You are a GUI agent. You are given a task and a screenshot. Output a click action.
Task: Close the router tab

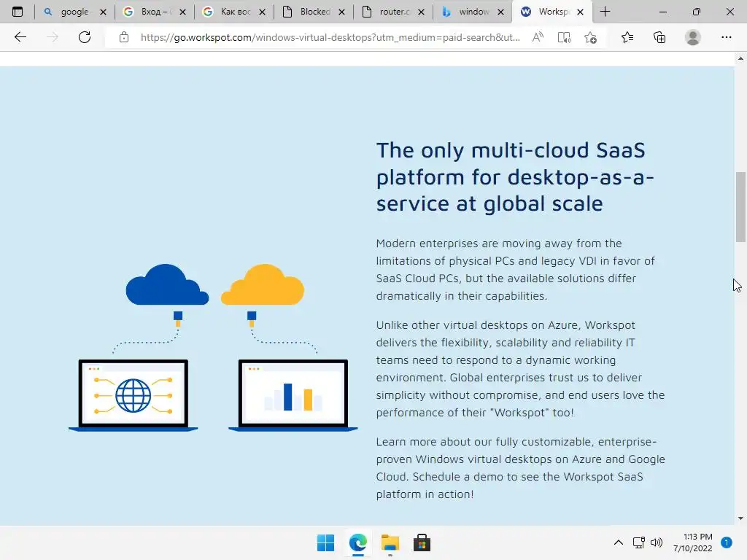pyautogui.click(x=421, y=12)
